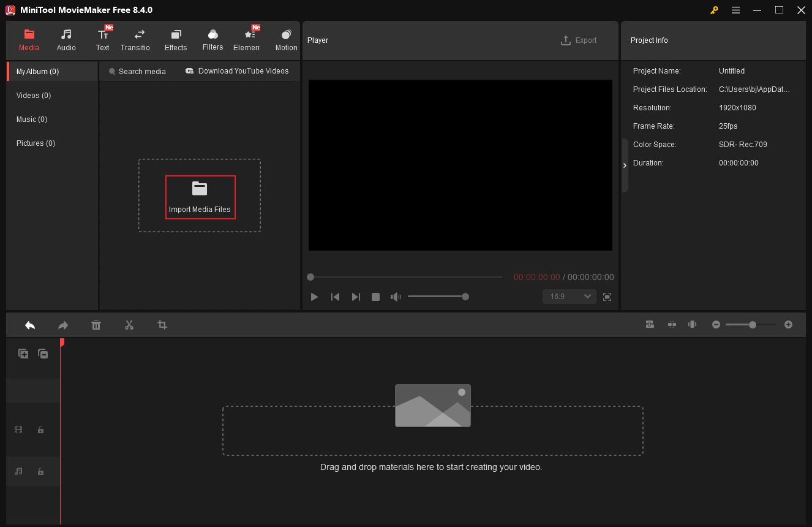This screenshot has width=812, height=527.
Task: Lock the audio track
Action: click(40, 471)
